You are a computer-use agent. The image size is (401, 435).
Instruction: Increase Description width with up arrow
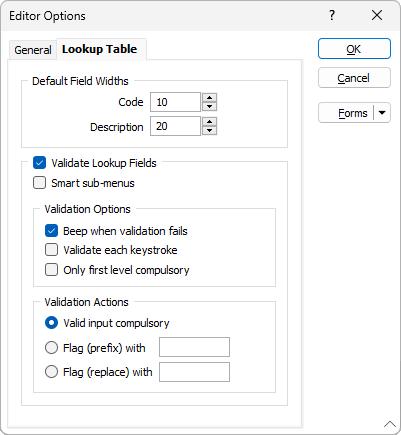pos(209,122)
